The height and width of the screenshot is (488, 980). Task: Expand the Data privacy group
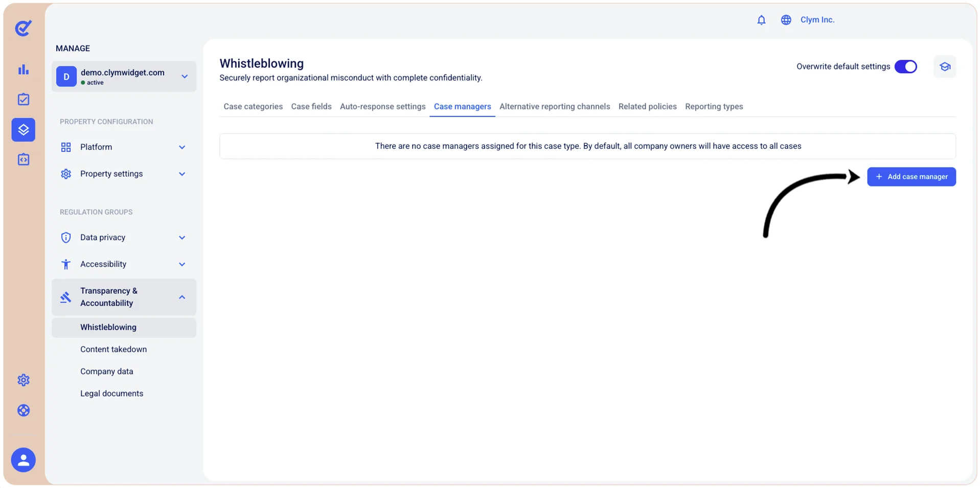[x=124, y=238]
